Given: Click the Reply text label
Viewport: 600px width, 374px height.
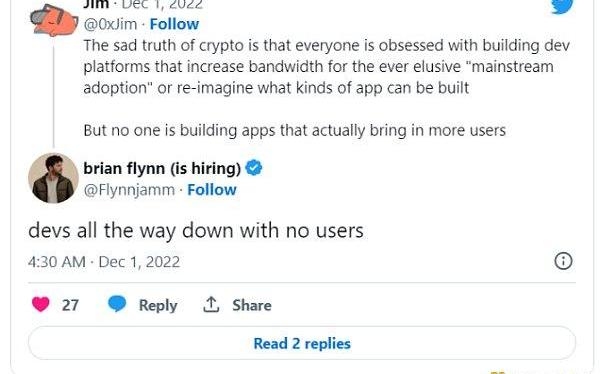Looking at the screenshot, I should (x=158, y=305).
